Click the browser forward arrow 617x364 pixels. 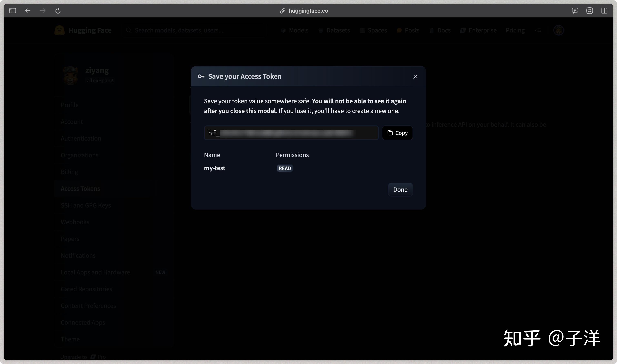tap(43, 11)
